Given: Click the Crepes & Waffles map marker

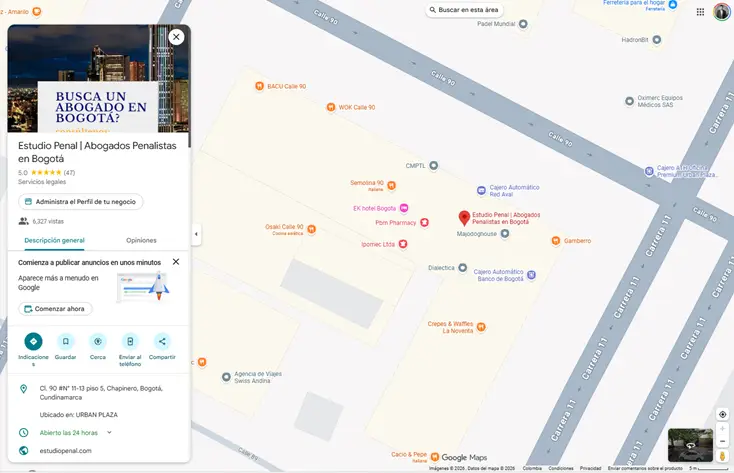Looking at the screenshot, I should pyautogui.click(x=482, y=326).
